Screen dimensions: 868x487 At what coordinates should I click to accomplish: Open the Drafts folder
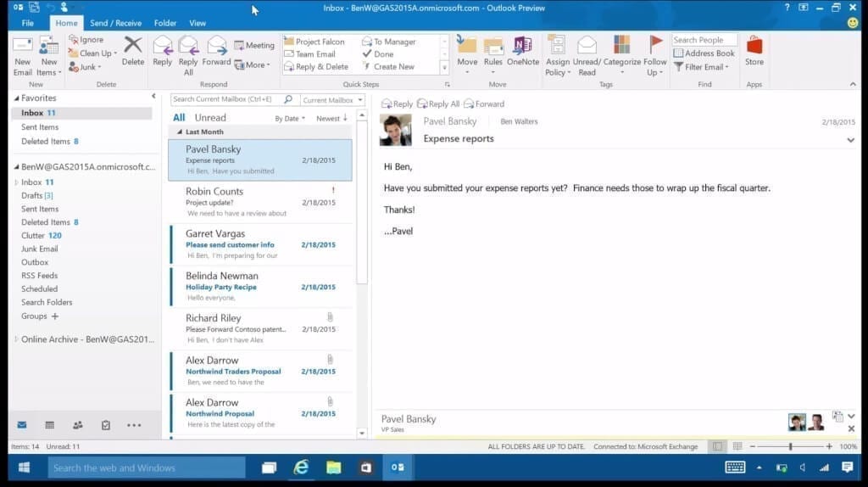point(36,196)
